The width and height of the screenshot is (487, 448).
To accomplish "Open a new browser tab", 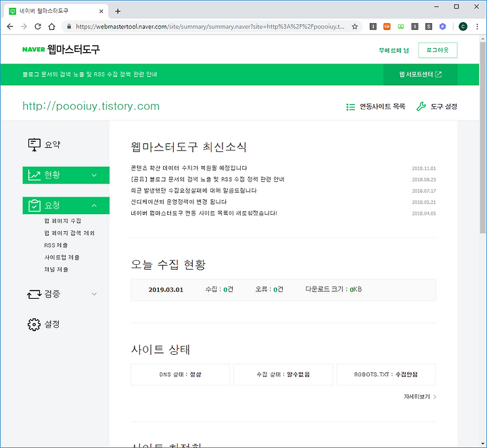I will point(118,11).
